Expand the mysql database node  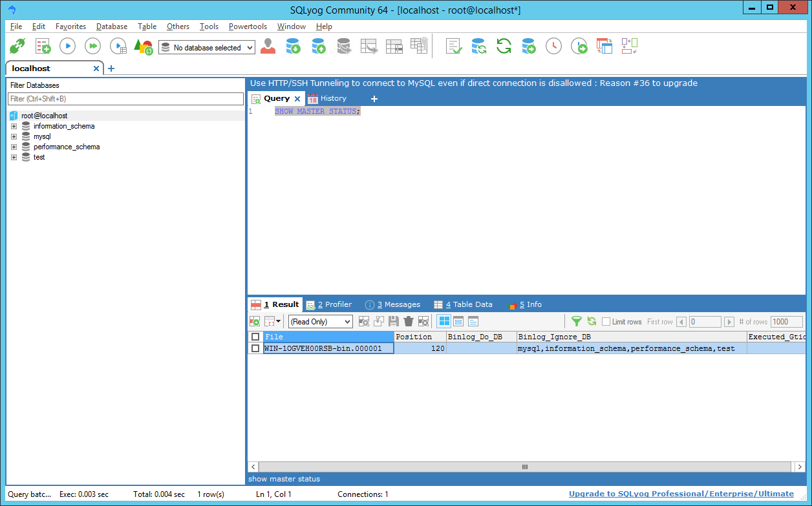tap(14, 137)
